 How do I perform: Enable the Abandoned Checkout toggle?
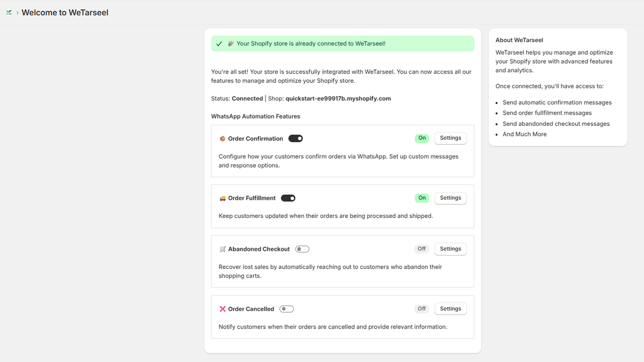[x=302, y=249]
